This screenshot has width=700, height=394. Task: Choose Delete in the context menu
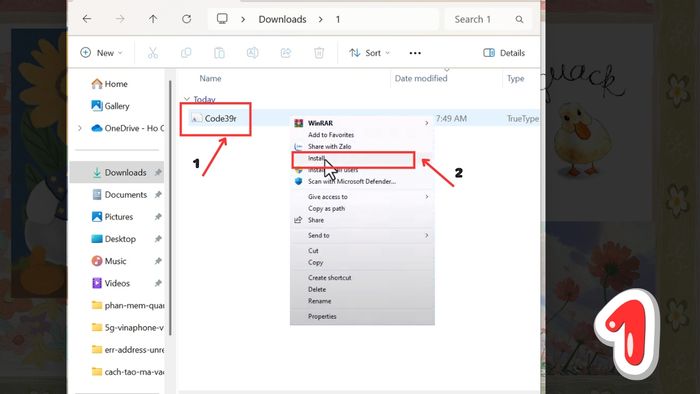point(317,289)
